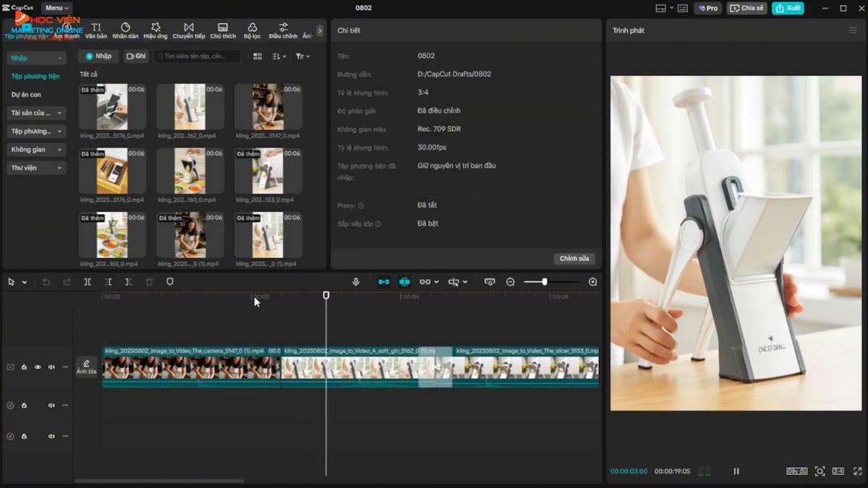868x488 pixels.
Task: Expand the Thư viện sidebar section
Action: click(x=36, y=168)
